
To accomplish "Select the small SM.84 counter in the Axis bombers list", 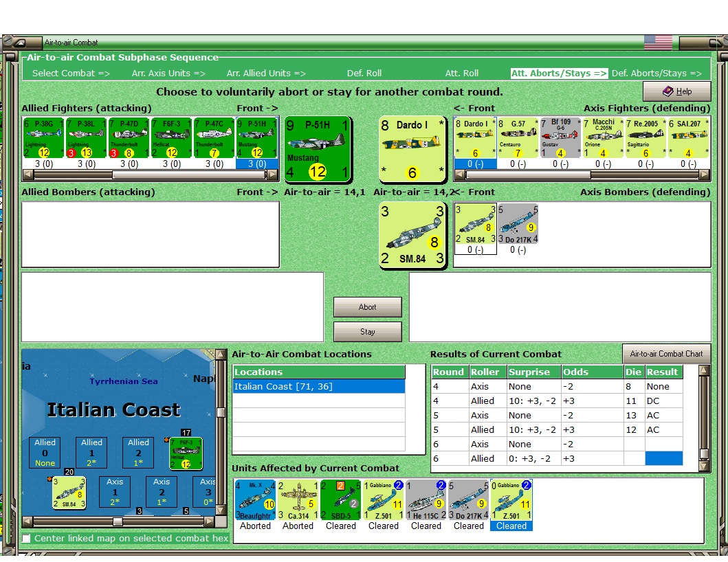I will pyautogui.click(x=476, y=224).
